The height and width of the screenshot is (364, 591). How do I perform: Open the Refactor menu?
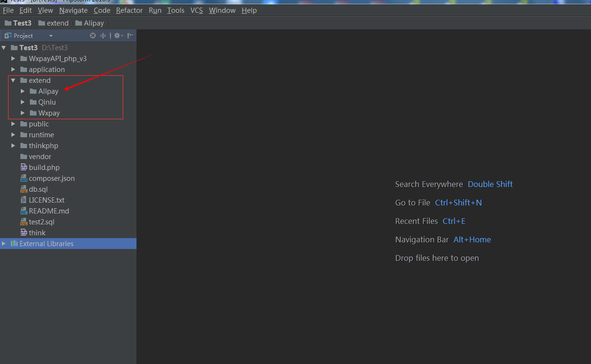click(129, 10)
